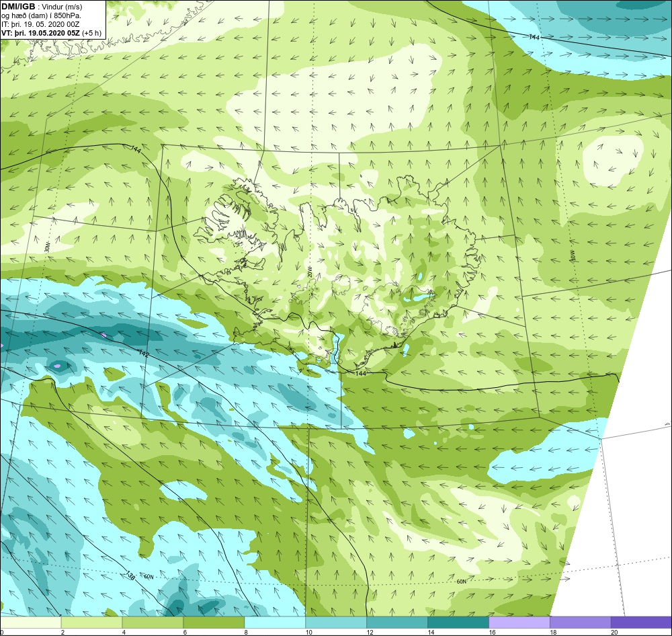This screenshot has width=672, height=636.
Task: Click the "(+5 h)" forecast offset text
Action: click(92, 33)
